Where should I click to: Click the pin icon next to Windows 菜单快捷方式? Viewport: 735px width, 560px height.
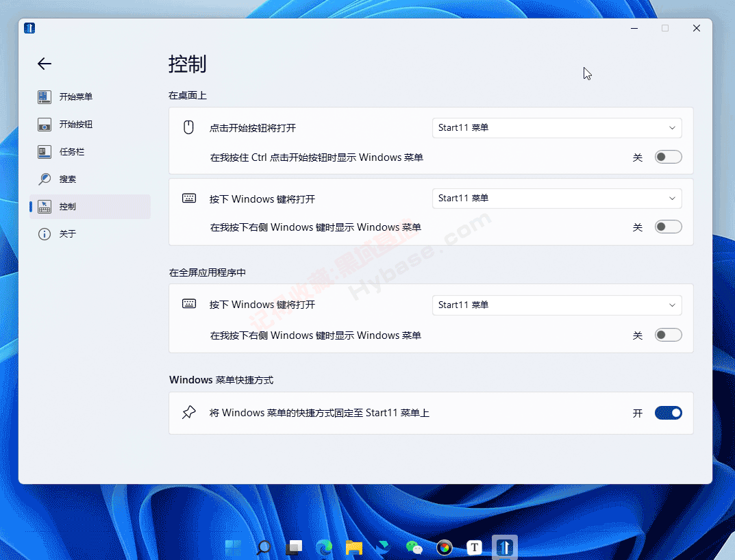[188, 412]
